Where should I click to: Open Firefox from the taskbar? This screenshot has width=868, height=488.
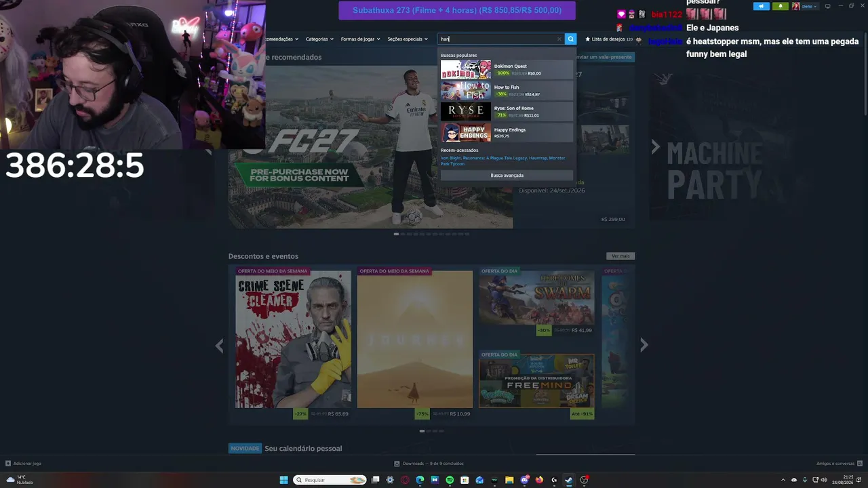539,480
